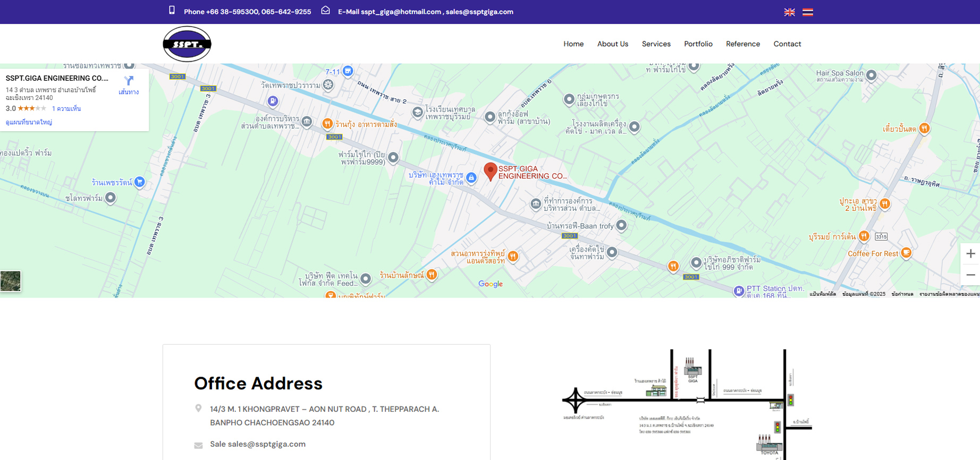
Task: Click the 7-11 store marker on map
Action: coord(348,71)
